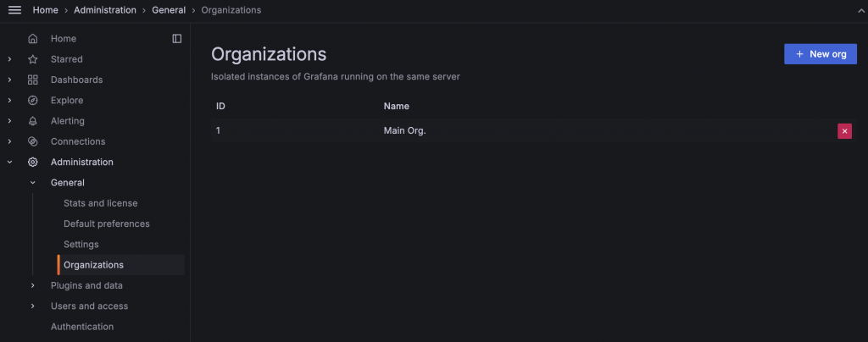This screenshot has width=868, height=342.
Task: Click the Explore compass icon
Action: [x=33, y=100]
